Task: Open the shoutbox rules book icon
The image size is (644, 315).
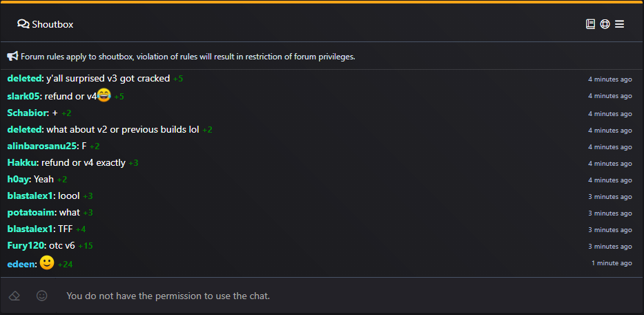Action: click(x=590, y=24)
